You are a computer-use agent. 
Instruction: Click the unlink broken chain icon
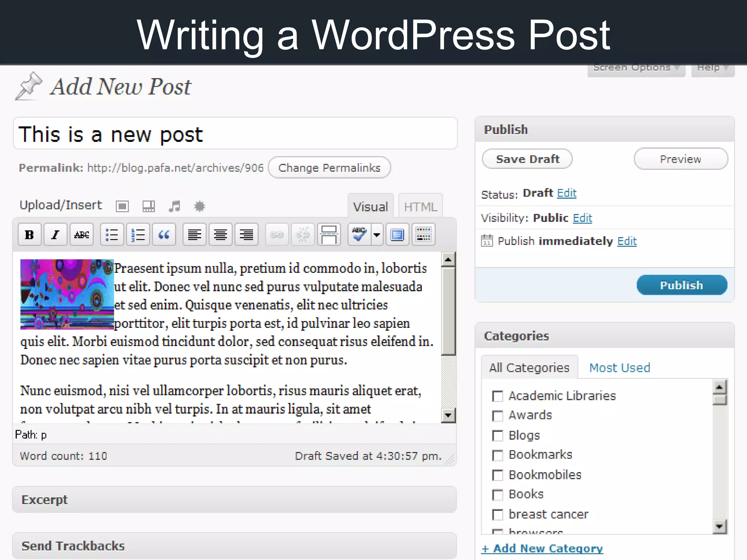(x=303, y=234)
